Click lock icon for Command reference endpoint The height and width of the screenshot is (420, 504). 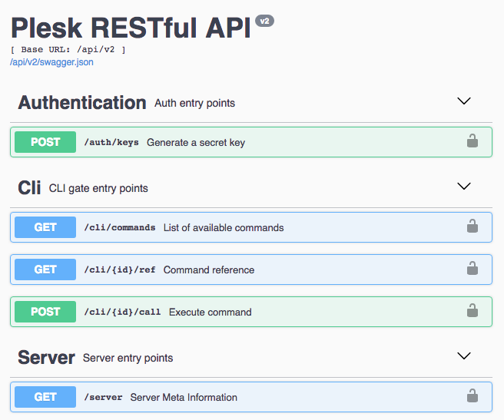click(472, 268)
